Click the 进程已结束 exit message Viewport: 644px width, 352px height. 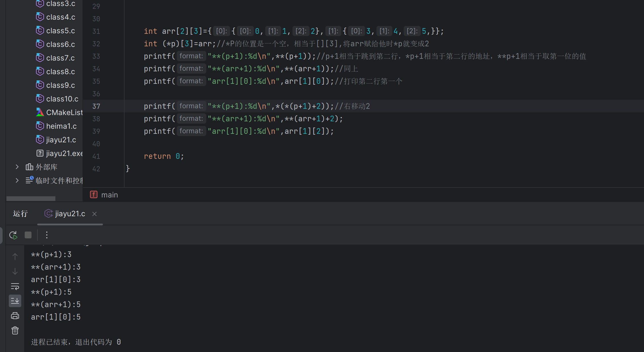[x=76, y=342]
